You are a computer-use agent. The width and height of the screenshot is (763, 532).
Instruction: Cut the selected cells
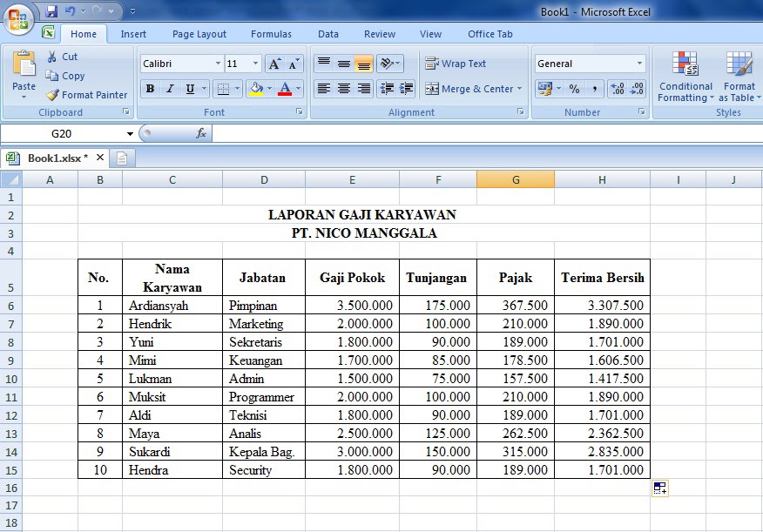click(63, 57)
